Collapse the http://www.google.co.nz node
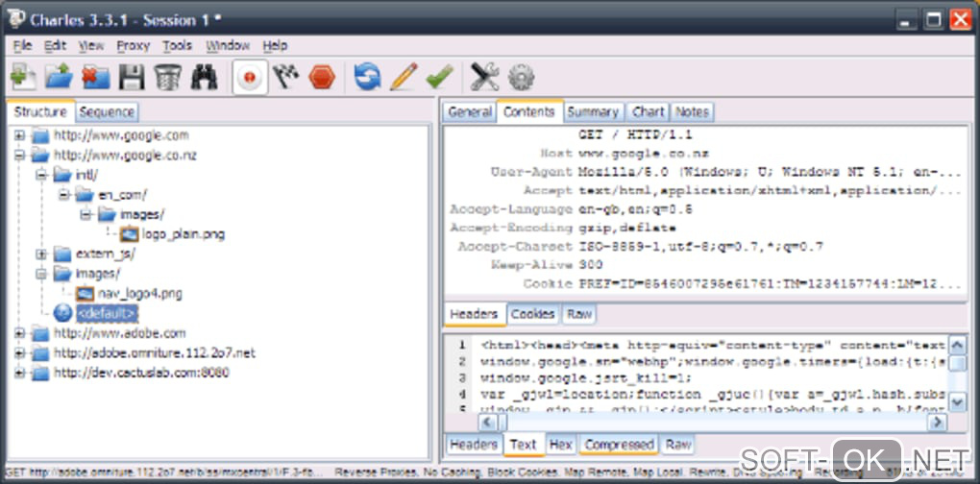Screen dimensions: 980x484 coord(20,156)
